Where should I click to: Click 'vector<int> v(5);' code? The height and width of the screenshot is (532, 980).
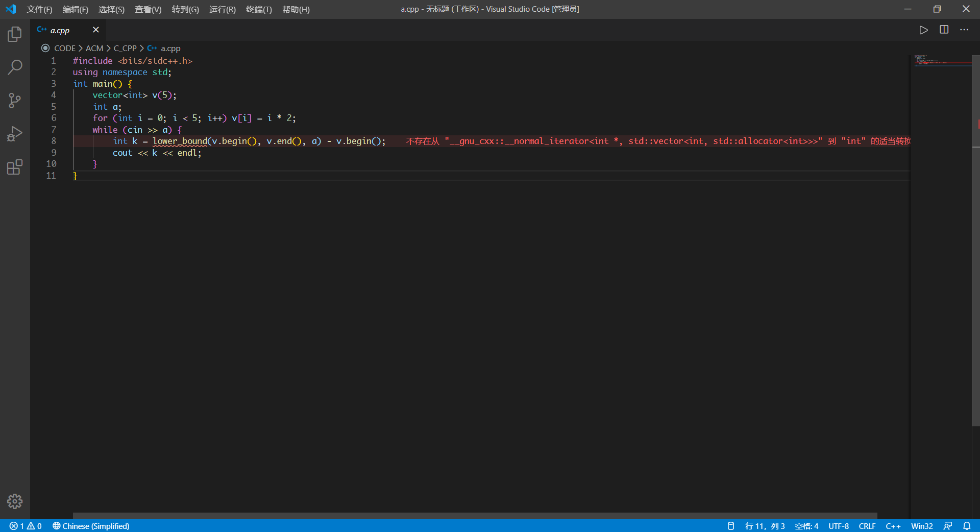(x=134, y=95)
